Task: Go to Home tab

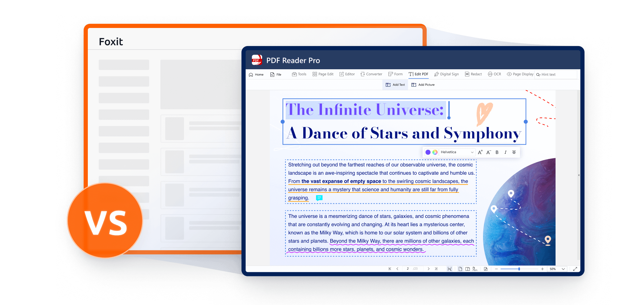Action: click(x=256, y=74)
